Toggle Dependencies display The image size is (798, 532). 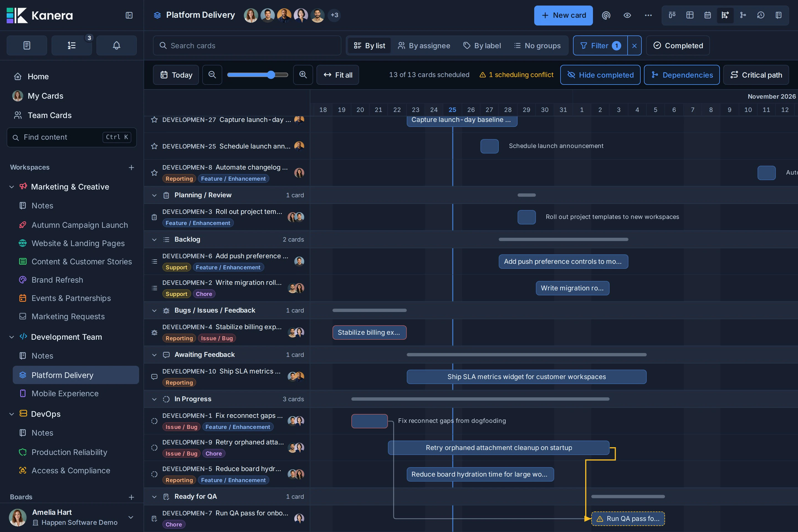point(682,75)
